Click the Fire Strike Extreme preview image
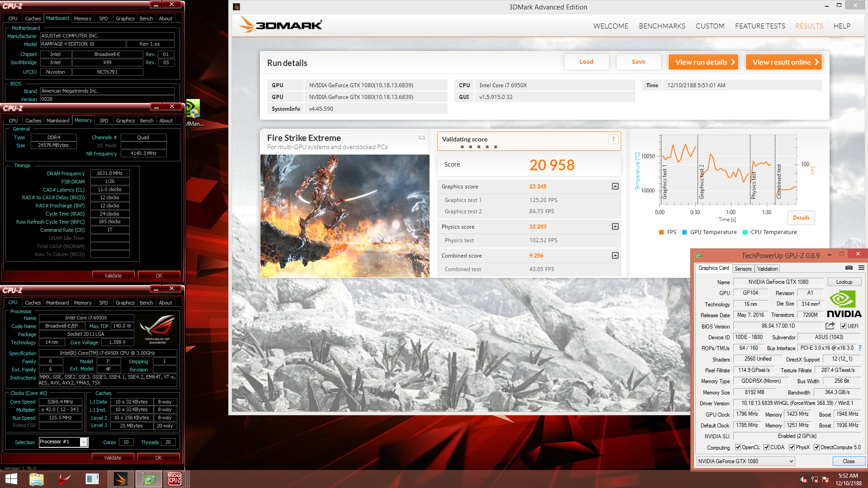The image size is (868, 488). [x=344, y=216]
